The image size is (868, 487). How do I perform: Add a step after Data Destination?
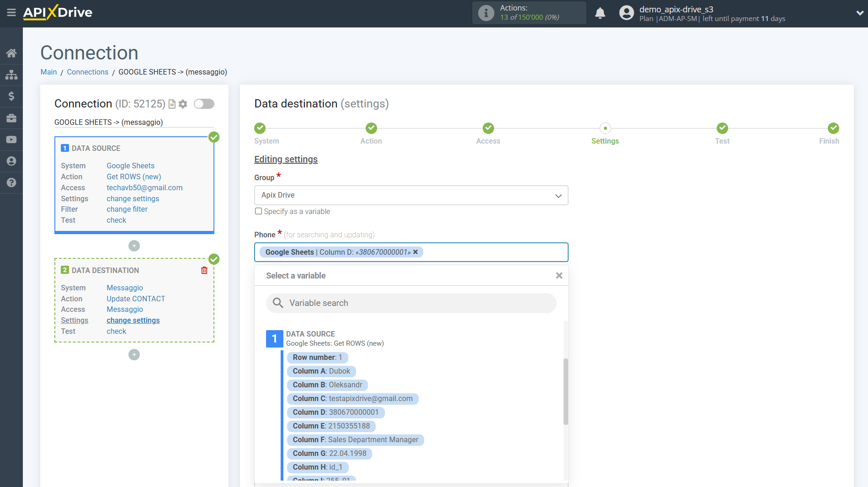click(x=134, y=355)
